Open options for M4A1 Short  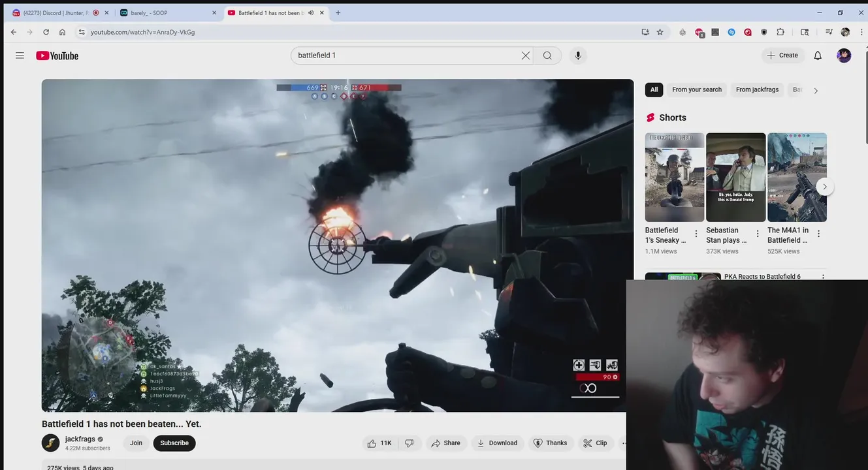[819, 234]
